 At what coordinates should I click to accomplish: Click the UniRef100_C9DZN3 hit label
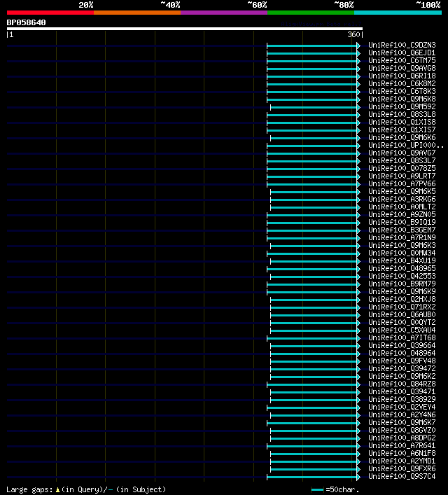coord(402,45)
